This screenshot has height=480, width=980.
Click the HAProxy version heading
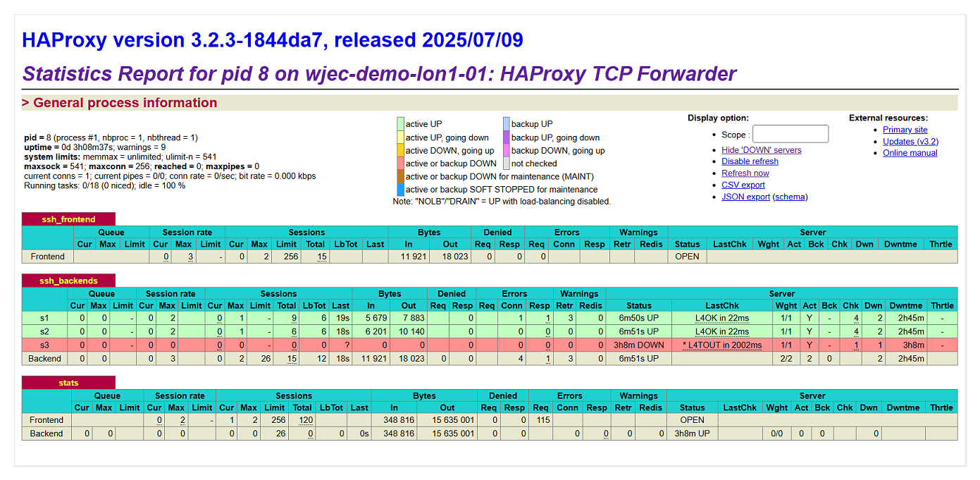point(273,40)
